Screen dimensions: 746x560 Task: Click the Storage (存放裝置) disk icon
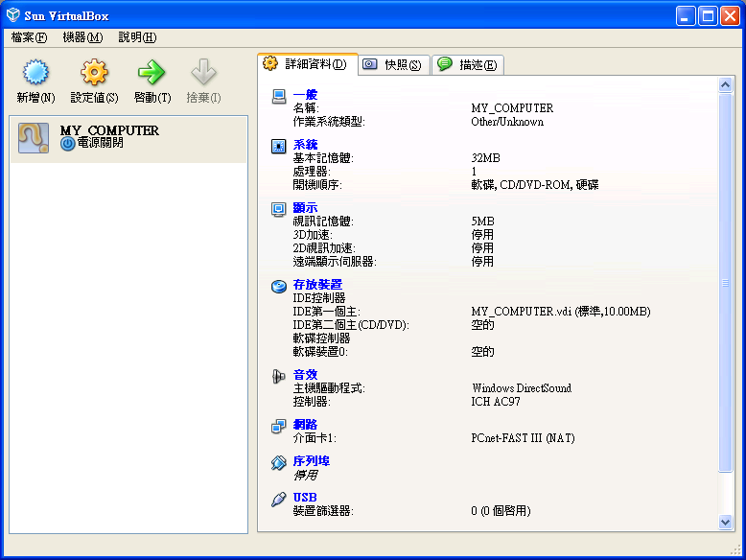[279, 286]
